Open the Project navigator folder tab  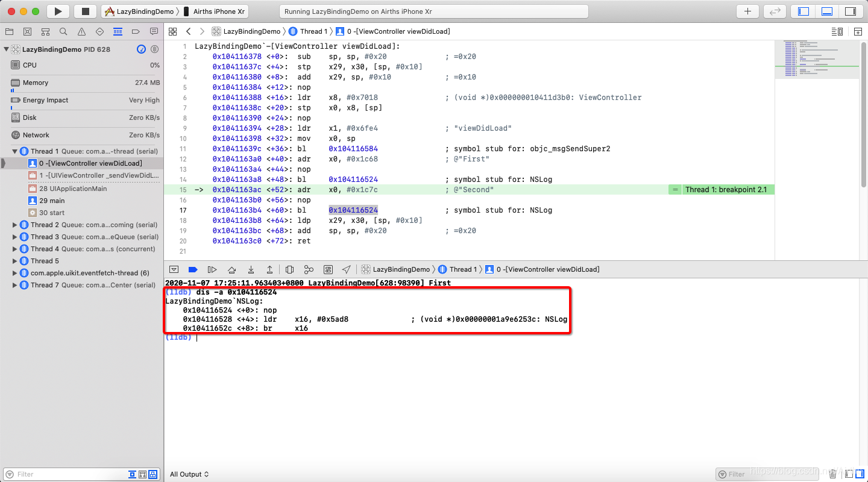(9, 31)
